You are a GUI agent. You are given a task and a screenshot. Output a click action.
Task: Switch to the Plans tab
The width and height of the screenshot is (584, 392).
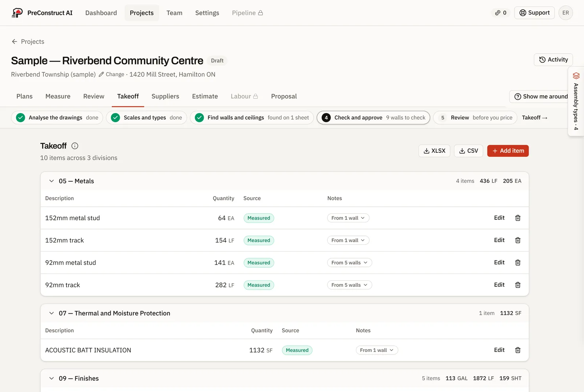[24, 96]
